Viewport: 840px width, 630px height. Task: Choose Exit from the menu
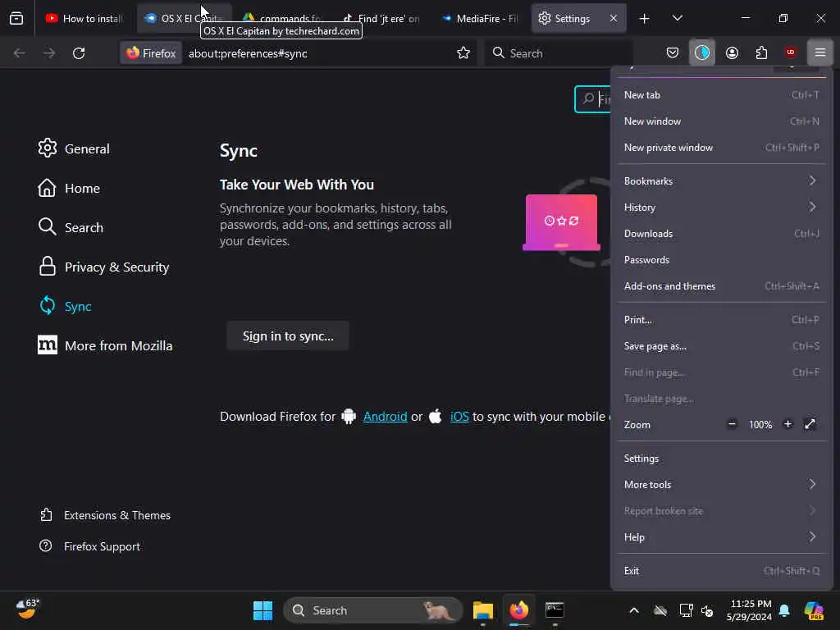click(722, 571)
